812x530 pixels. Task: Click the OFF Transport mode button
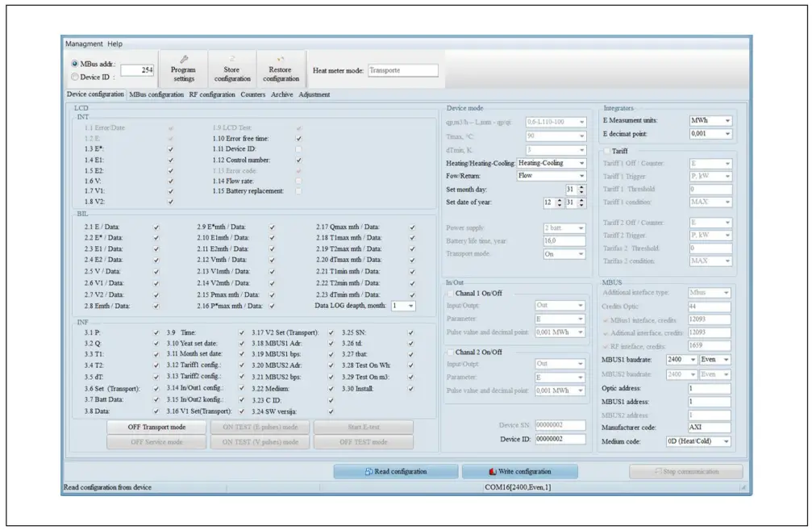click(156, 427)
